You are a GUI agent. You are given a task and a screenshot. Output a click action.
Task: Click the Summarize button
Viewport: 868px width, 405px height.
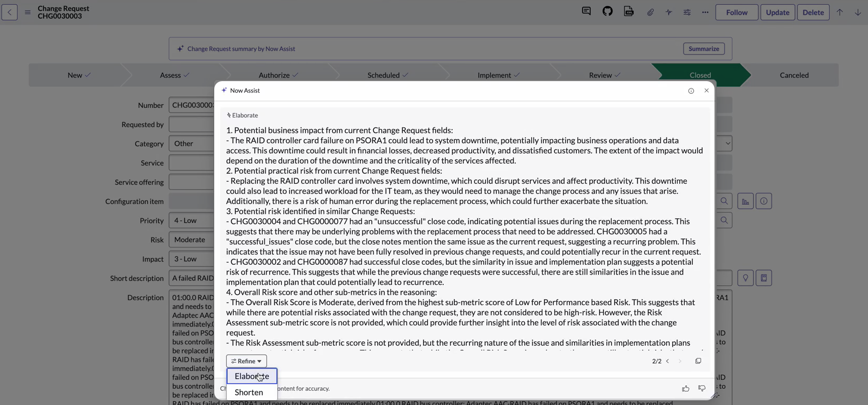(x=704, y=49)
